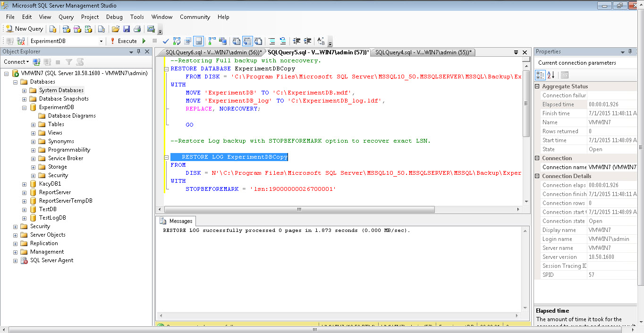Viewport: 644px width, 333px height.
Task: Increase indent of selected lines
Action: [x=308, y=41]
